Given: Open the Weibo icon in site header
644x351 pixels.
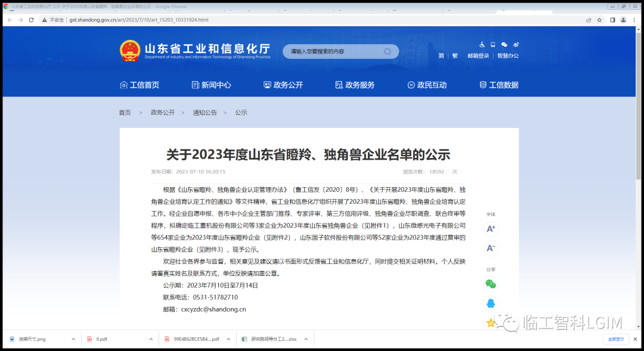Looking at the screenshot, I should (x=516, y=45).
